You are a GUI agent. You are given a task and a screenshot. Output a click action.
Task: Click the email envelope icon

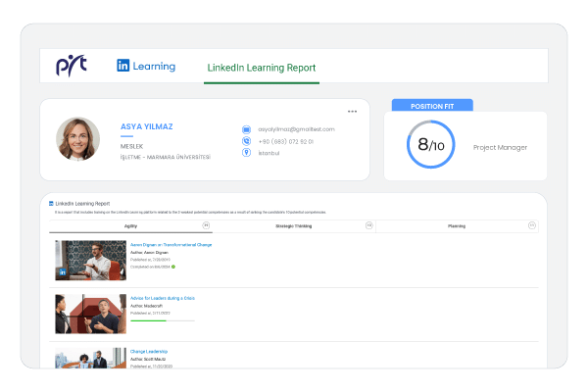[246, 129]
